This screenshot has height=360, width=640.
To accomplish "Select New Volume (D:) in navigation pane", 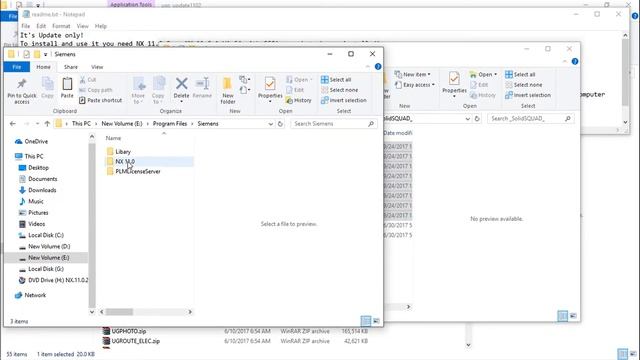I will tap(44, 247).
